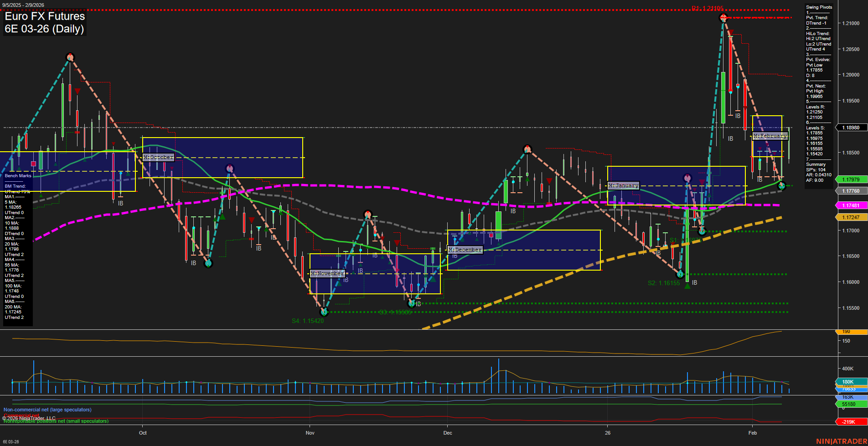
Task: Click the 1.18980 last price marker on the axis
Action: (852, 128)
